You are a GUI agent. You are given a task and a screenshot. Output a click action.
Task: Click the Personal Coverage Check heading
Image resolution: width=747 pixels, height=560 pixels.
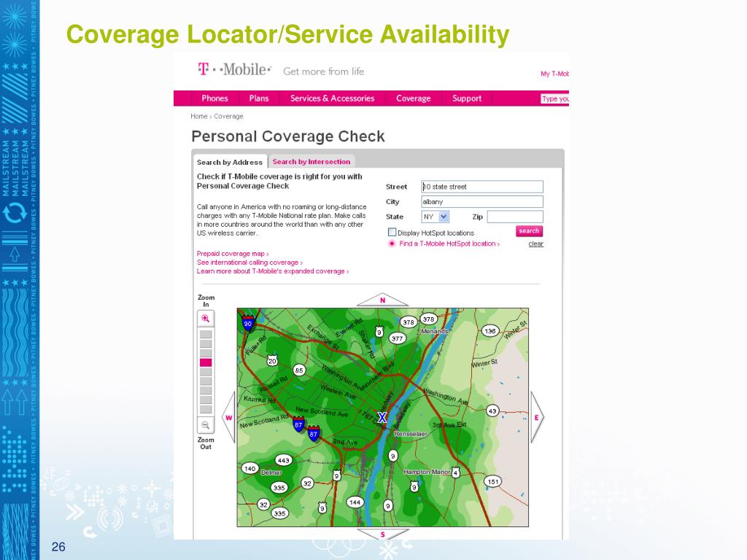click(287, 136)
